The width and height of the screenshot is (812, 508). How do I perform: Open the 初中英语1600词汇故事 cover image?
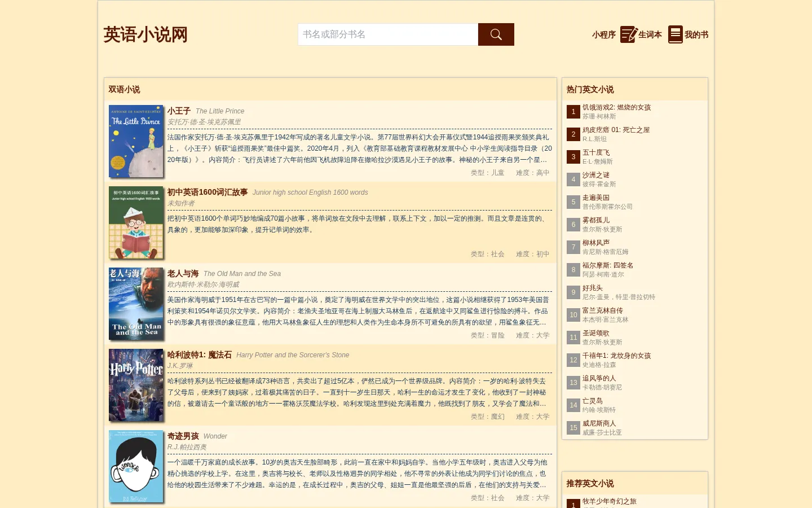(136, 222)
